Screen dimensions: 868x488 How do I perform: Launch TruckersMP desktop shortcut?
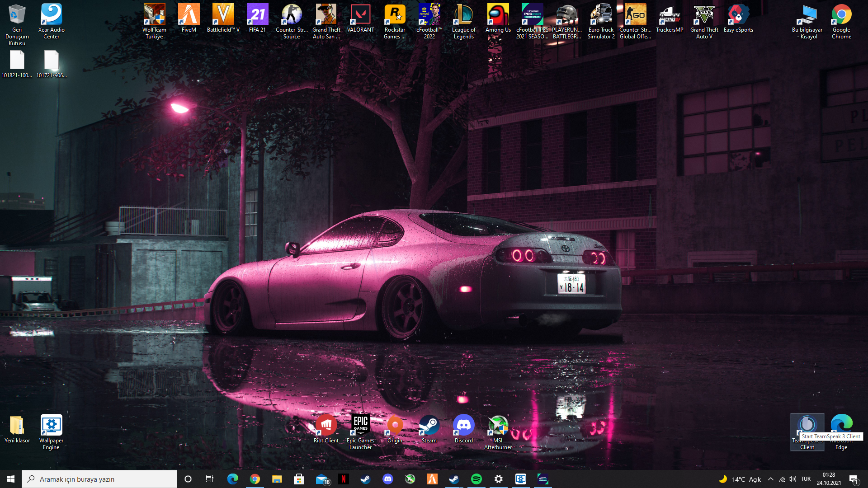pyautogui.click(x=670, y=18)
